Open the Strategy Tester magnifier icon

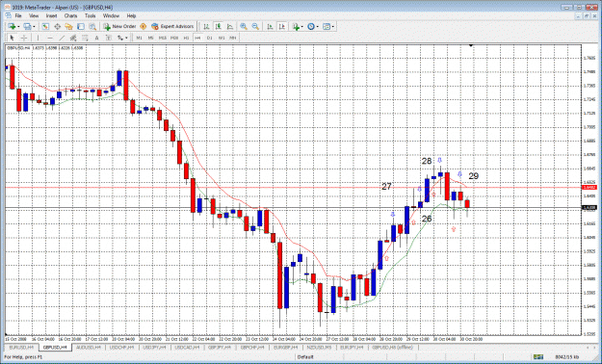click(92, 27)
